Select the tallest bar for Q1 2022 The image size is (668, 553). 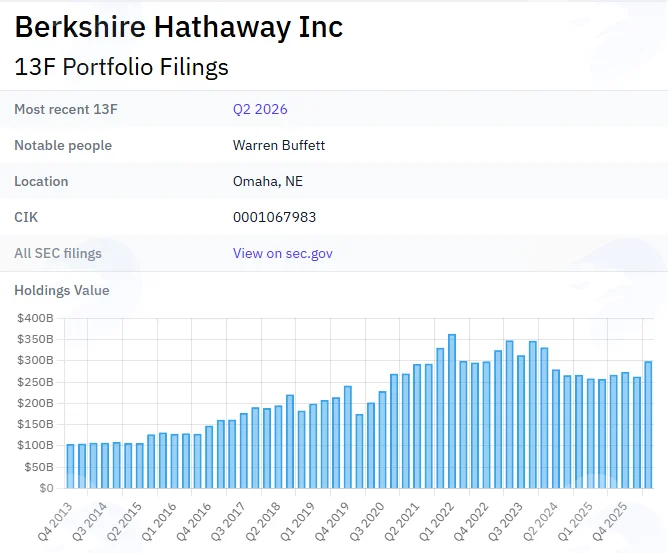452,411
